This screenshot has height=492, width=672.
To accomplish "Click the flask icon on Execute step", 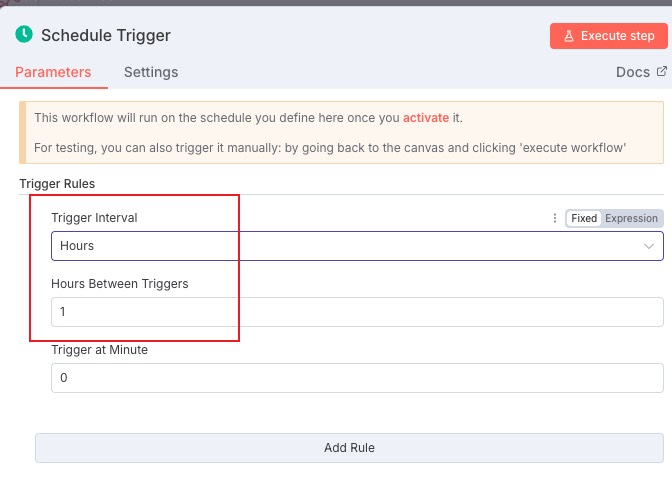I will click(x=569, y=36).
